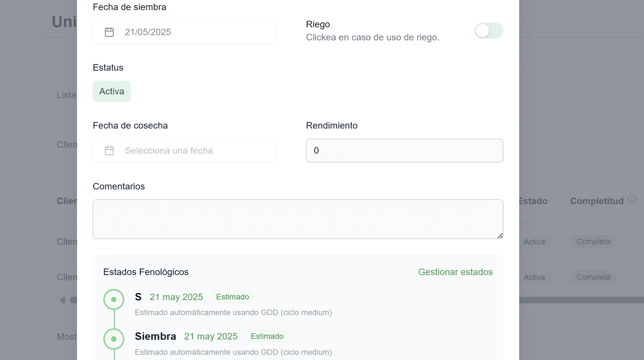Image resolution: width=644 pixels, height=360 pixels.
Task: Focus the Rendimiento input field
Action: [x=404, y=150]
